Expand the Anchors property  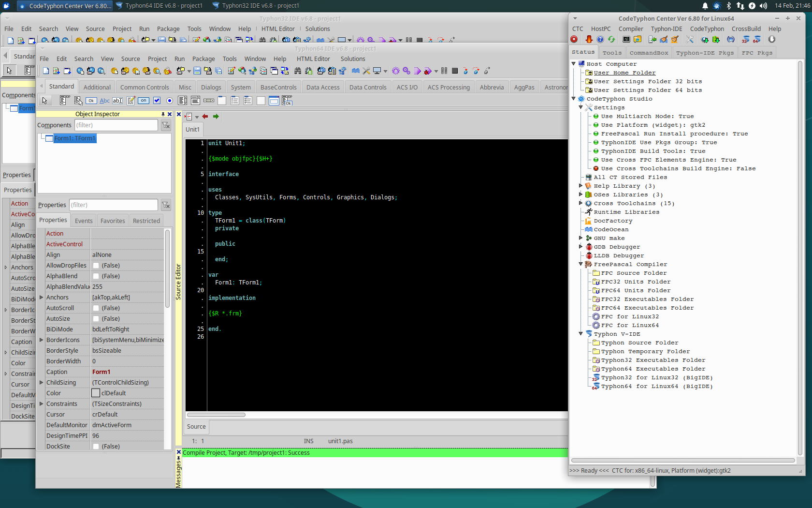tap(42, 298)
